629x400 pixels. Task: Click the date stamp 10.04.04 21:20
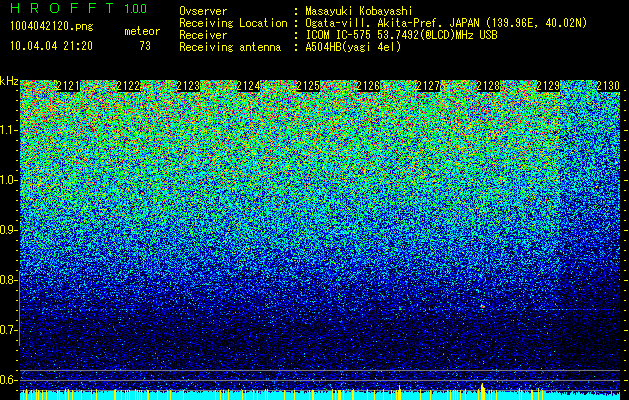pyautogui.click(x=51, y=46)
